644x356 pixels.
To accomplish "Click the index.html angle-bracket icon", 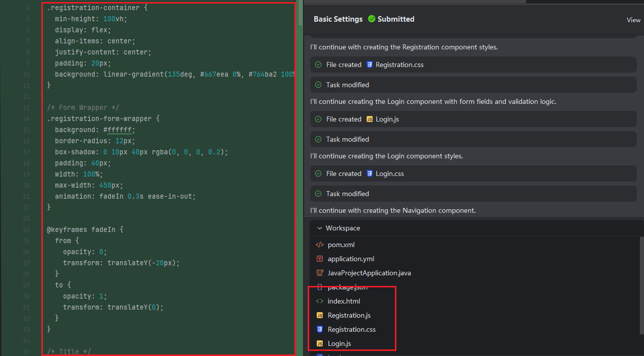I will click(319, 301).
